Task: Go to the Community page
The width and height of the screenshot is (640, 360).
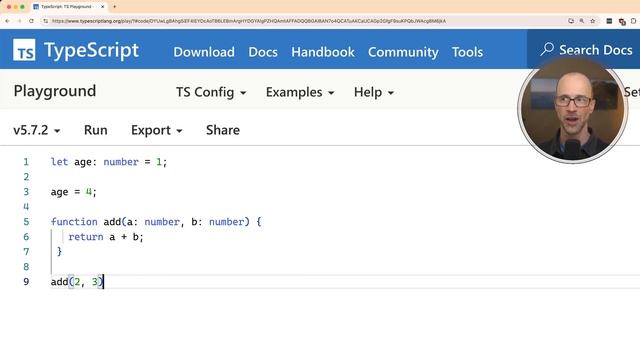Action: 403,52
